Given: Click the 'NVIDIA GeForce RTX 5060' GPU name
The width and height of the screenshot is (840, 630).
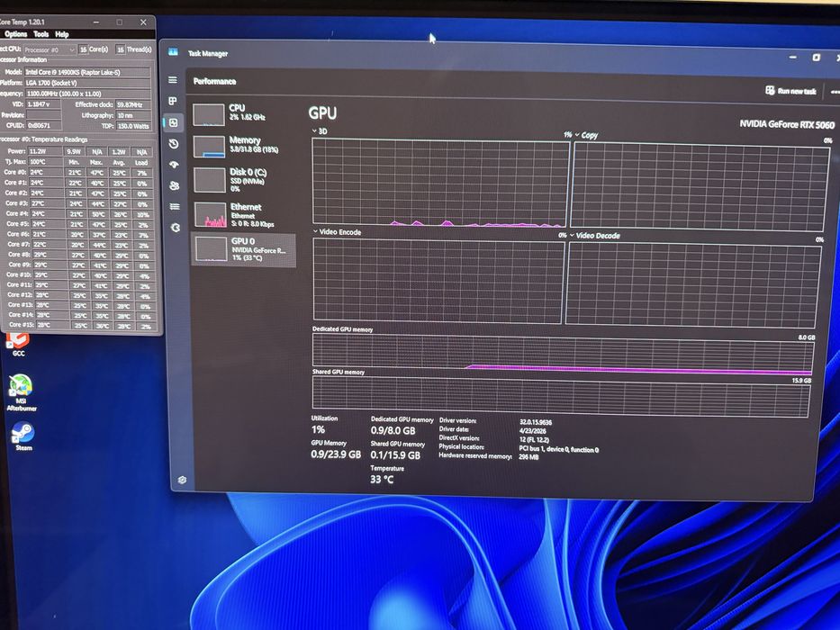Looking at the screenshot, I should tap(786, 124).
